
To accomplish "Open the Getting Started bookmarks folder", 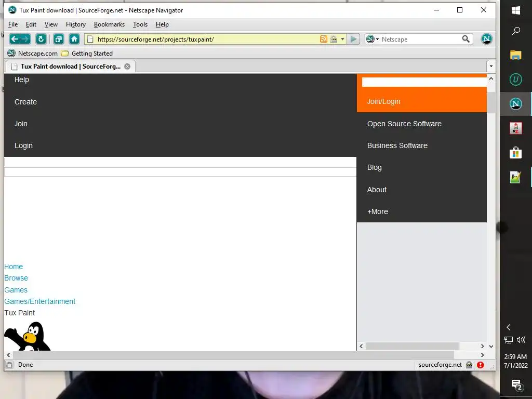I will pyautogui.click(x=87, y=54).
